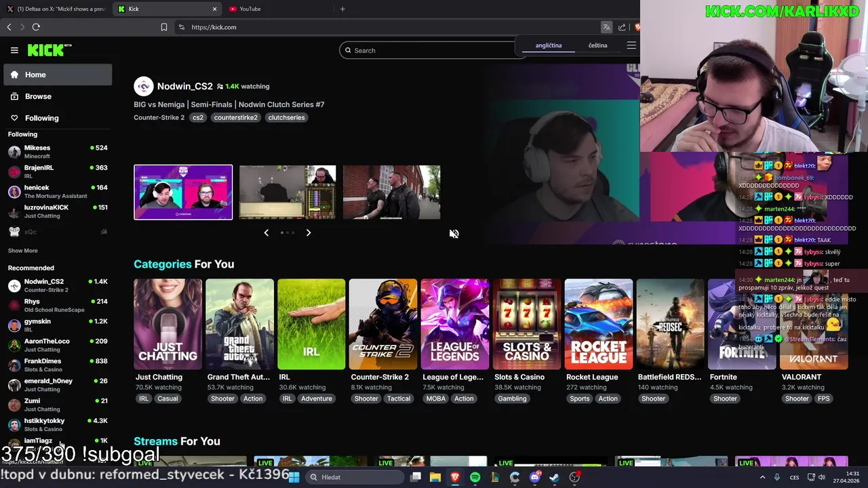The image size is (868, 488).
Task: Open translate popup options menu icon
Action: tap(631, 45)
